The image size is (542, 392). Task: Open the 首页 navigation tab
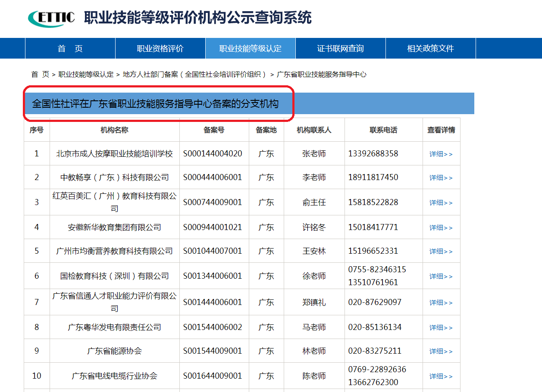coord(70,49)
